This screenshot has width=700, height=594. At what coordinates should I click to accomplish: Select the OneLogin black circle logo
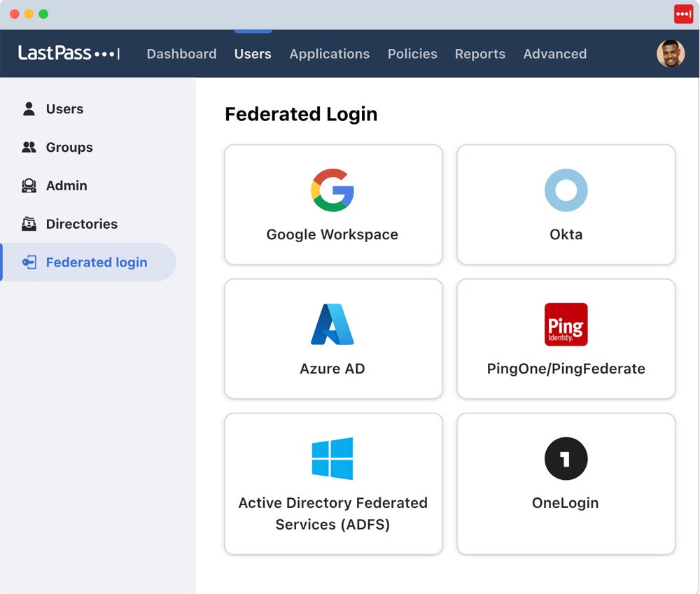[566, 458]
